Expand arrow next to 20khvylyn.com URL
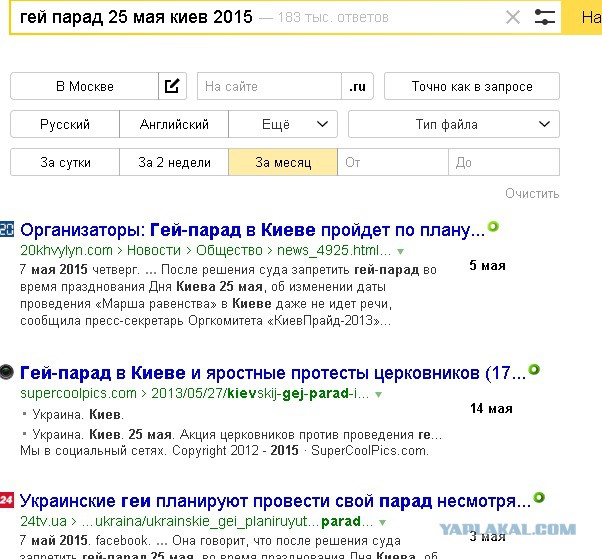The height and width of the screenshot is (559, 602). click(400, 251)
